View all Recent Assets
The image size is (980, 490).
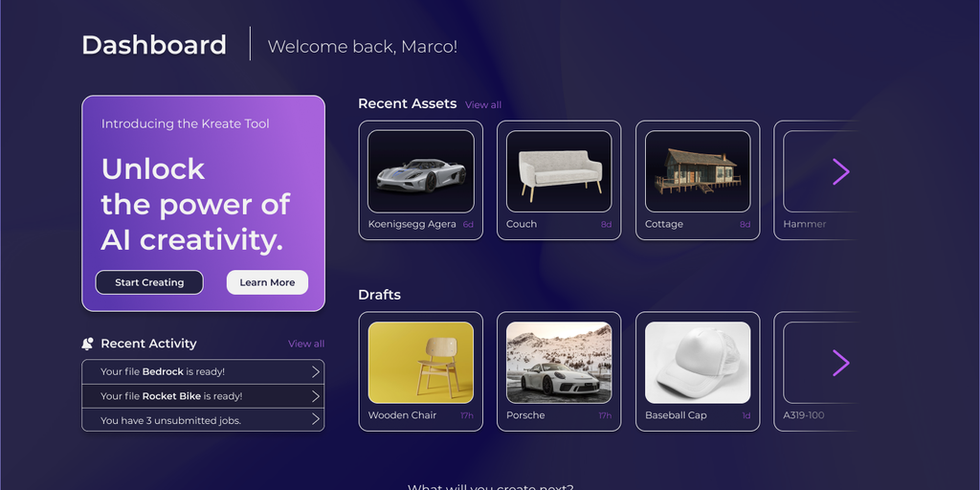[483, 105]
